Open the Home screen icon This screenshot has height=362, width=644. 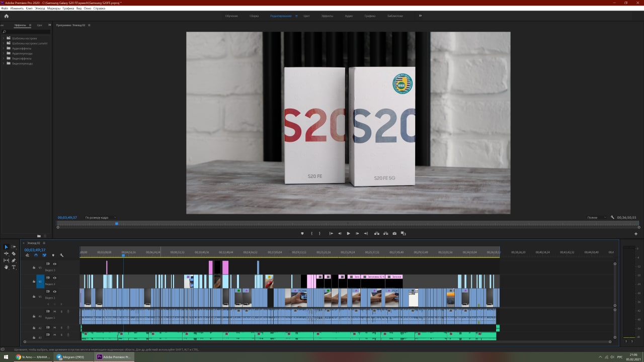pyautogui.click(x=7, y=16)
